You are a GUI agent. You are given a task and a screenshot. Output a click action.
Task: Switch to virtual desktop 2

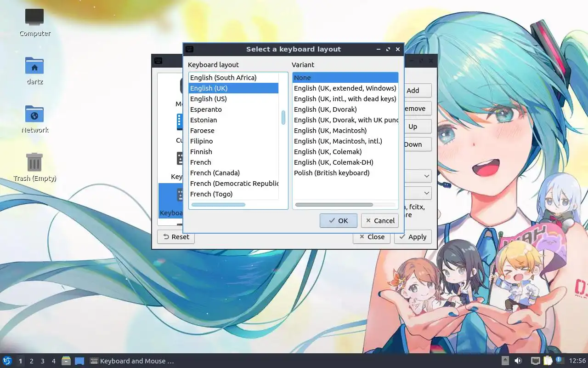point(32,361)
